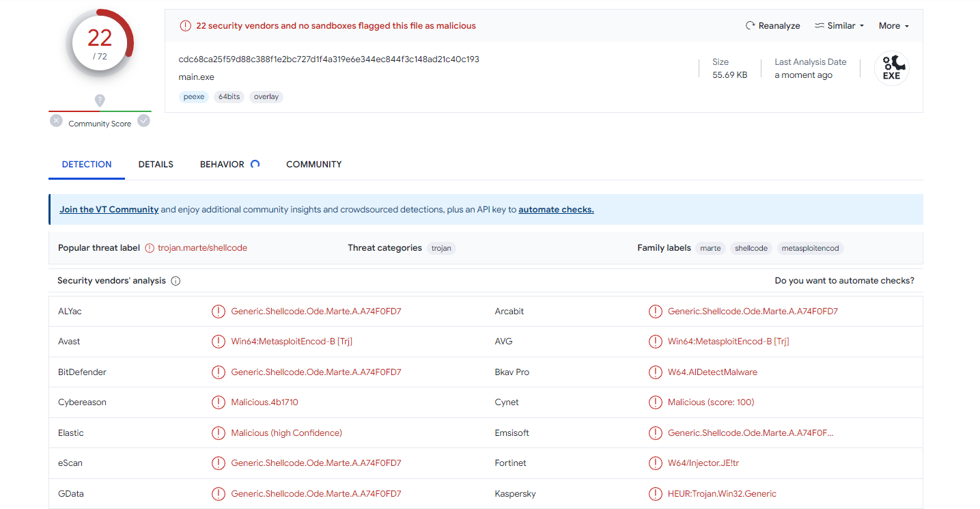The width and height of the screenshot is (980, 509).
Task: Expand the More options dropdown
Action: pos(893,26)
